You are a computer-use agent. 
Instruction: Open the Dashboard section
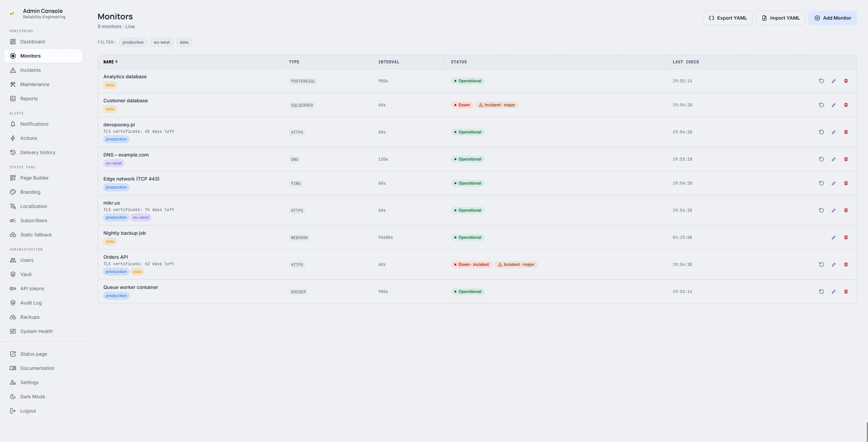tap(43, 42)
